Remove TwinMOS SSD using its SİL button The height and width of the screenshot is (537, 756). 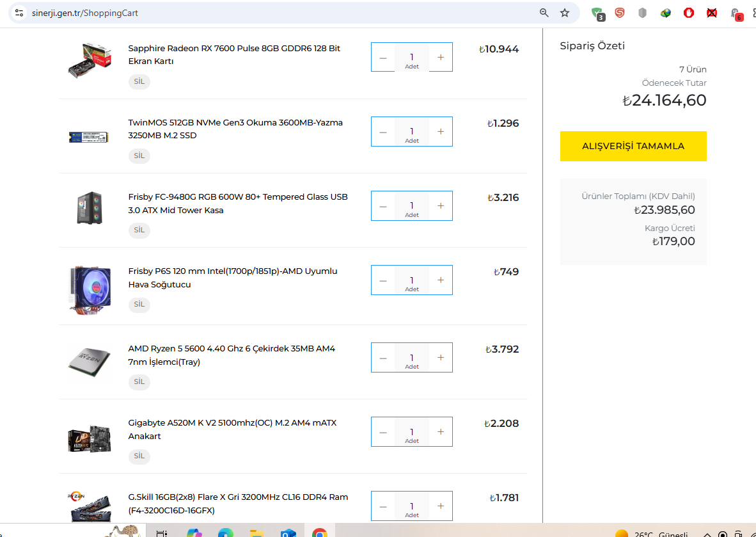click(139, 156)
